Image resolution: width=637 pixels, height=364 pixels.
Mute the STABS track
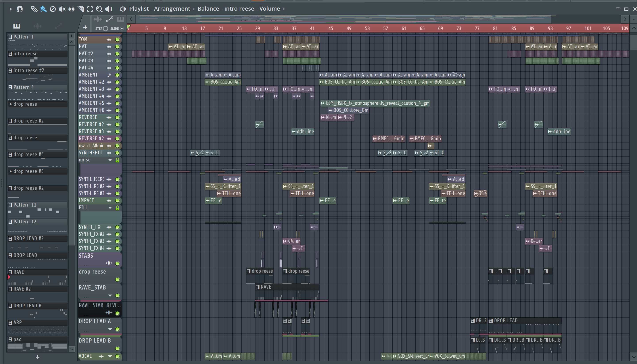[x=117, y=264]
